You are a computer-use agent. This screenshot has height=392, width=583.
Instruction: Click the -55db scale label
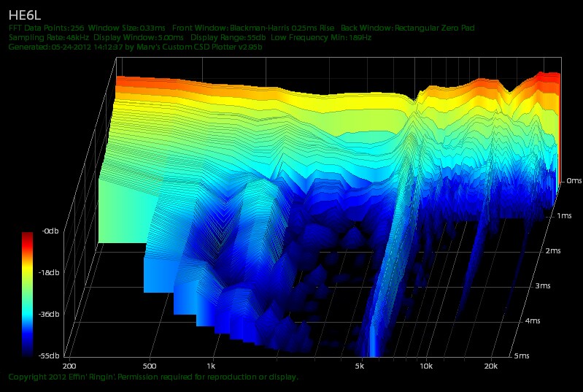click(x=49, y=356)
